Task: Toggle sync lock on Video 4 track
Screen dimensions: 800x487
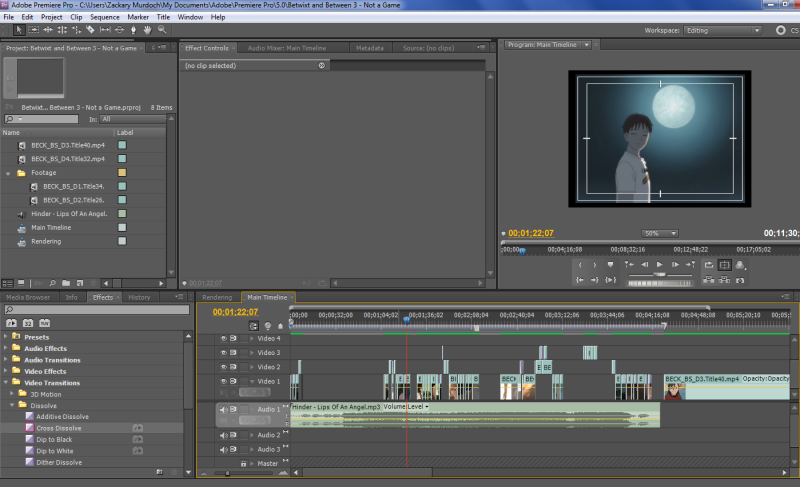Action: [233, 338]
